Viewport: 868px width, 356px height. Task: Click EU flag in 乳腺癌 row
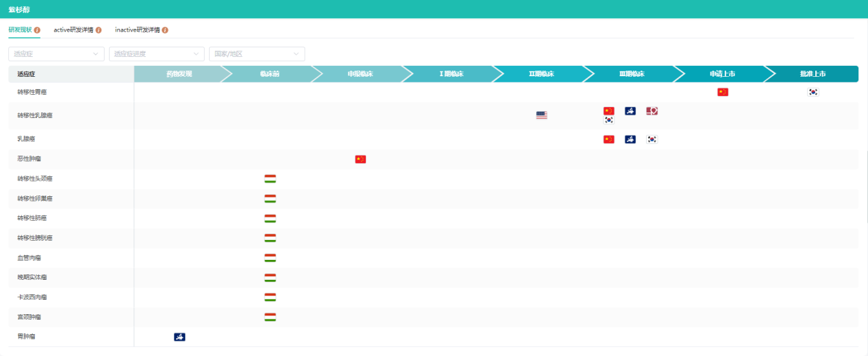630,139
